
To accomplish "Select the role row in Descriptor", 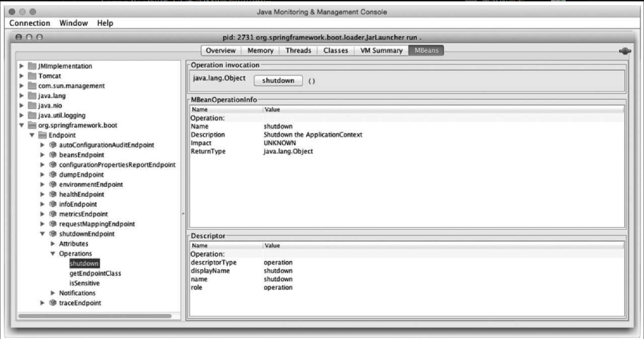I will click(x=407, y=288).
